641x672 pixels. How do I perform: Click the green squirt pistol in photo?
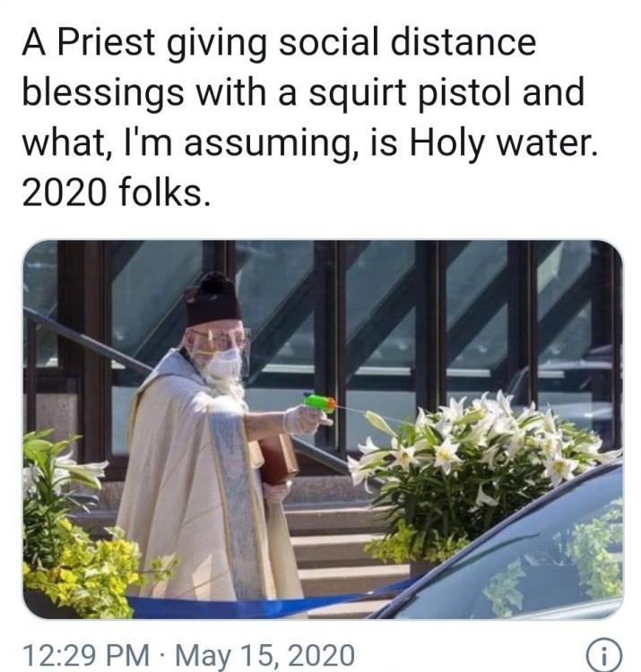tap(319, 405)
